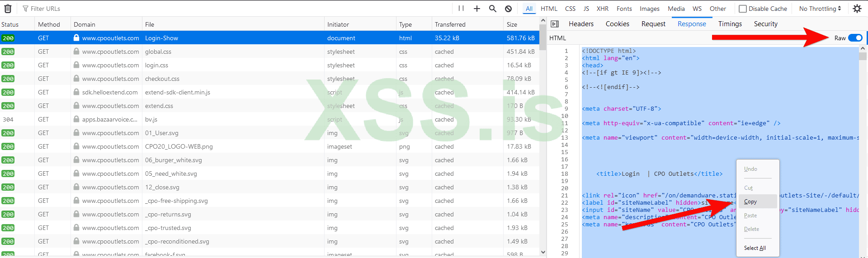Screen dimensions: 868x258
Task: Switch to the Security tab
Action: point(765,24)
